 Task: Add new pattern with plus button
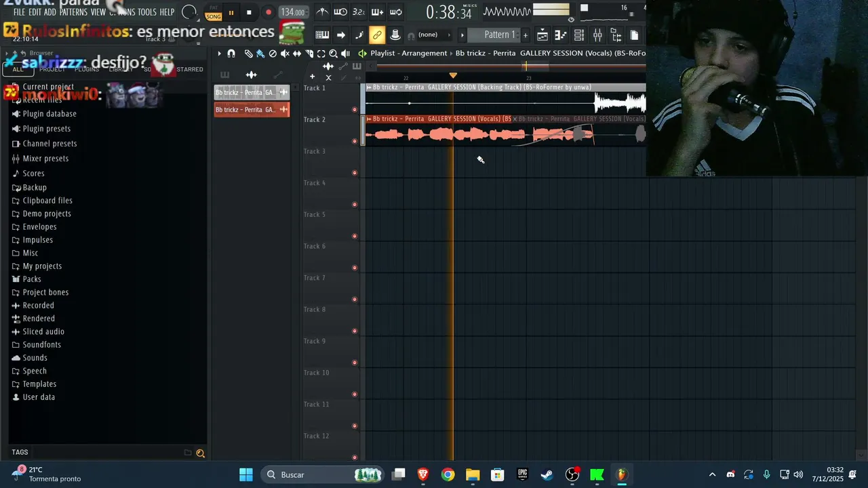click(x=525, y=35)
